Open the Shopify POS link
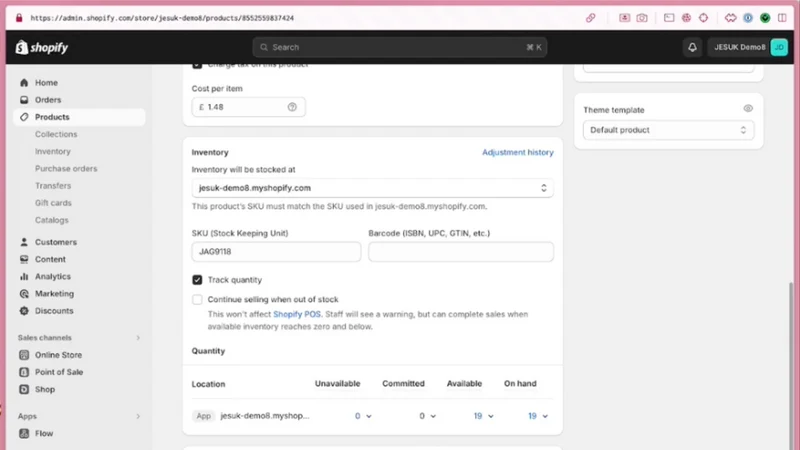800x450 pixels. pos(297,314)
